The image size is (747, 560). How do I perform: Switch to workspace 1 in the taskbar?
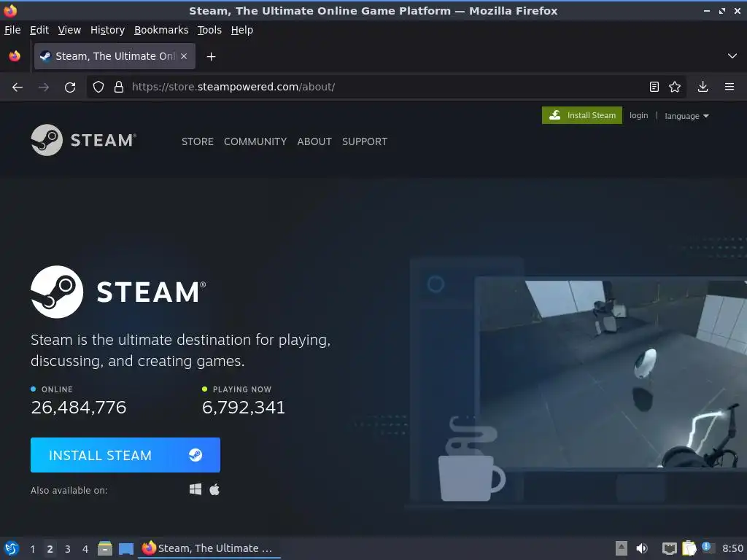(32, 549)
